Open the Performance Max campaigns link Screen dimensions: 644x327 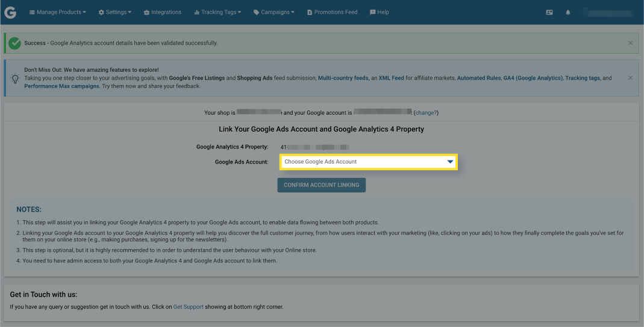coord(61,86)
